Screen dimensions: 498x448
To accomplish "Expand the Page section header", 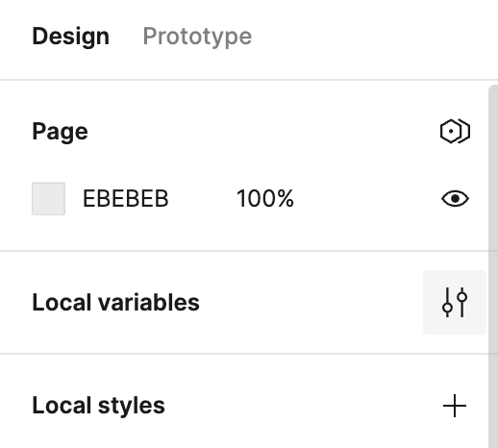I will click(x=60, y=132).
